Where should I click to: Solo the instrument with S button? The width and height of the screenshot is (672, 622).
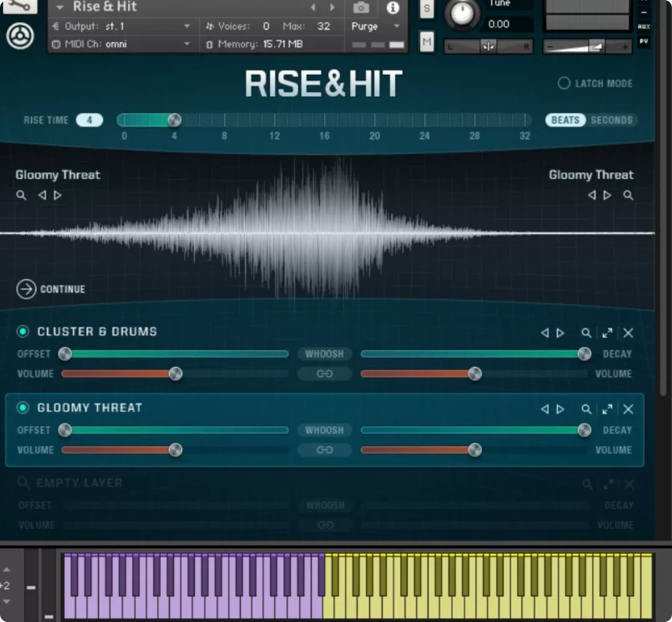click(x=427, y=9)
